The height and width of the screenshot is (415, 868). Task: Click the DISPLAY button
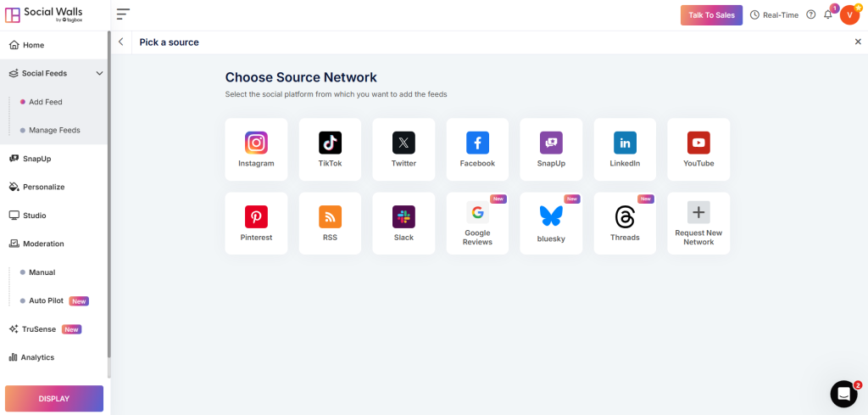pos(54,398)
